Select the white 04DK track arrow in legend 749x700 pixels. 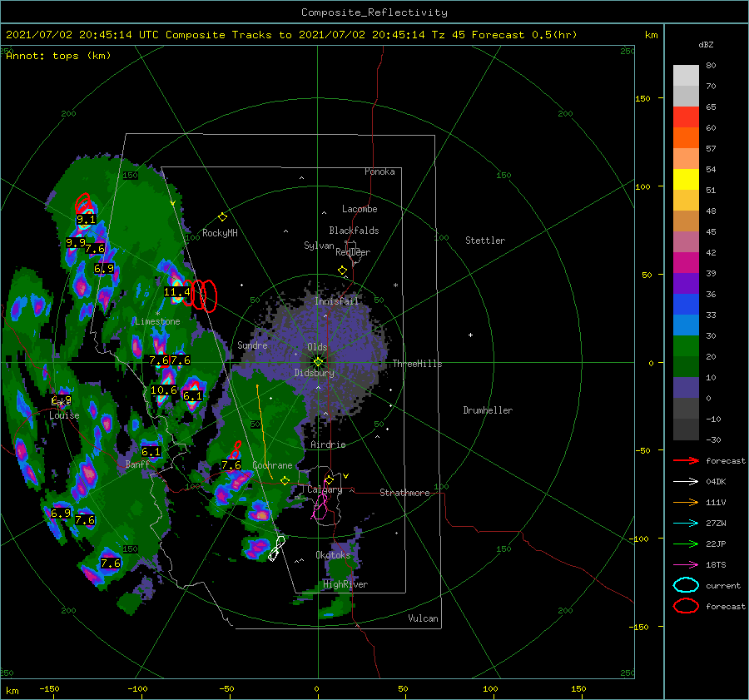[x=686, y=482]
